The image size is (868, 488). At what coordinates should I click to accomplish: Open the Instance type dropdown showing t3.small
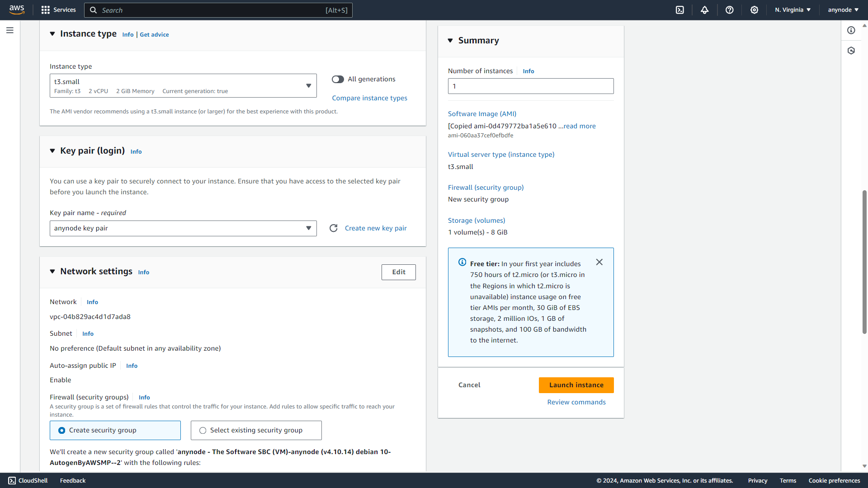coord(309,85)
